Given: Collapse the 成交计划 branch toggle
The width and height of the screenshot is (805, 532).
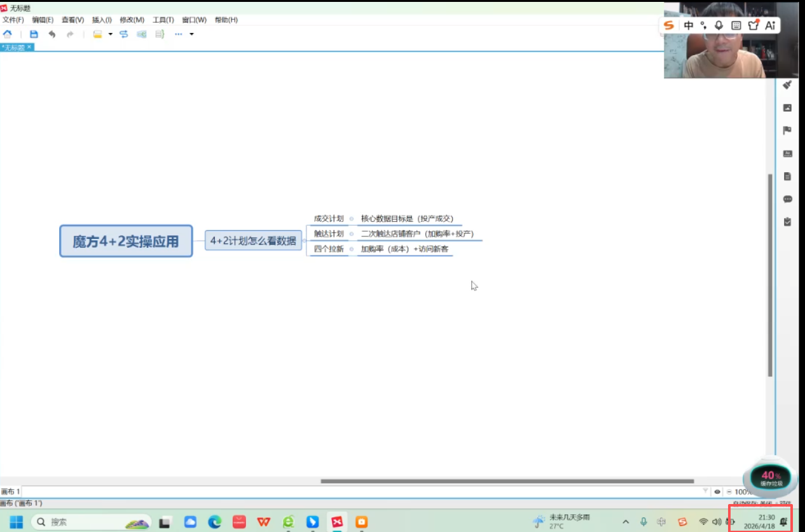Looking at the screenshot, I should 352,219.
